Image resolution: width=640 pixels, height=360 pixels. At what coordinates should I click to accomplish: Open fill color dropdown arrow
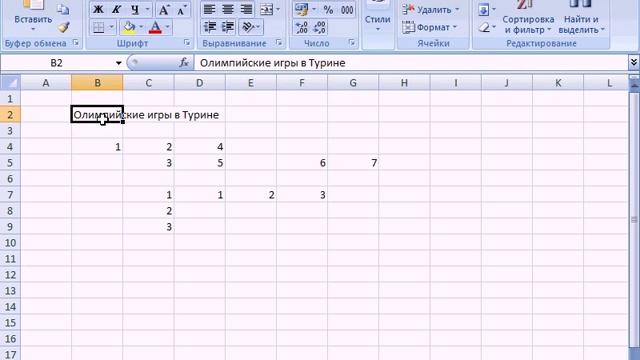(141, 27)
